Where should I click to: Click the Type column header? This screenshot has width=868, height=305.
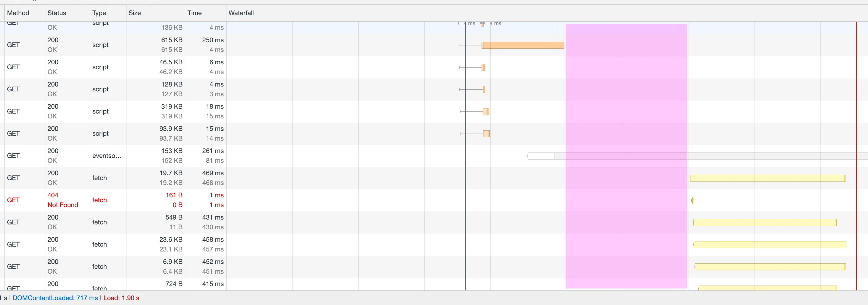pyautogui.click(x=99, y=13)
